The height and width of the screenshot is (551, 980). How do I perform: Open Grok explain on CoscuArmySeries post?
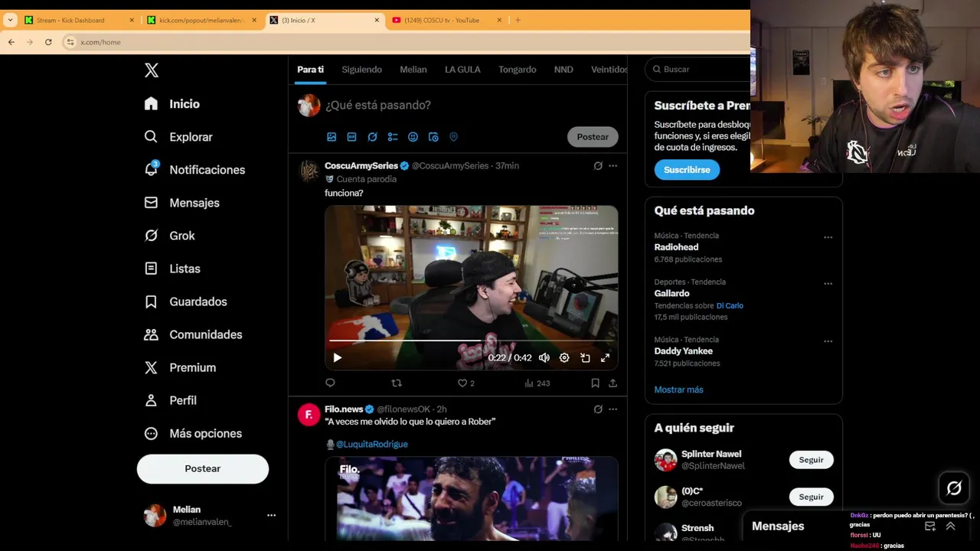[598, 166]
